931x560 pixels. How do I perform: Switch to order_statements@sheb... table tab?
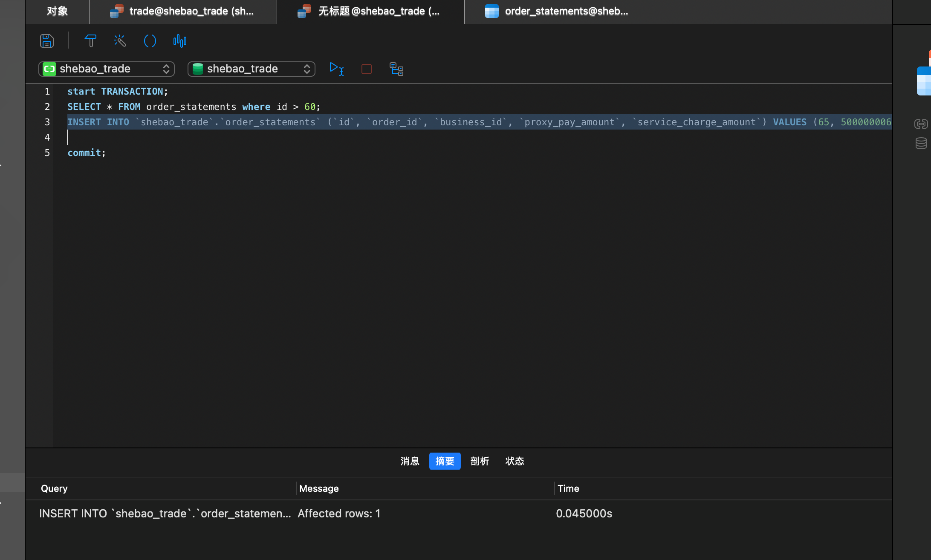558,11
